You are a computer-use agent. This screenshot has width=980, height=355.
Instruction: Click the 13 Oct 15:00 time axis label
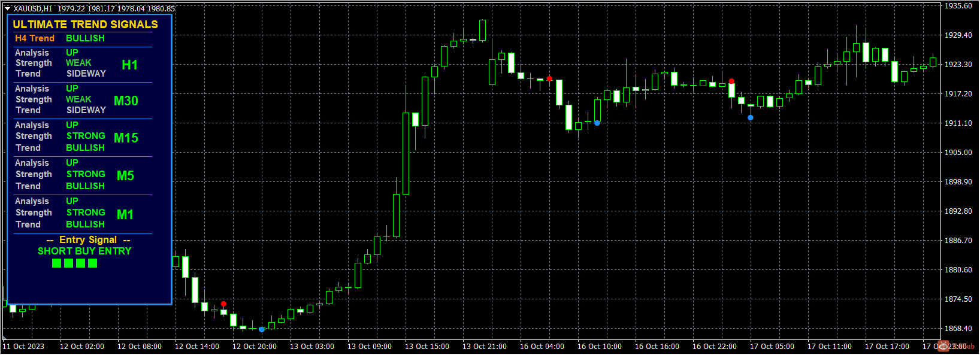coord(427,347)
